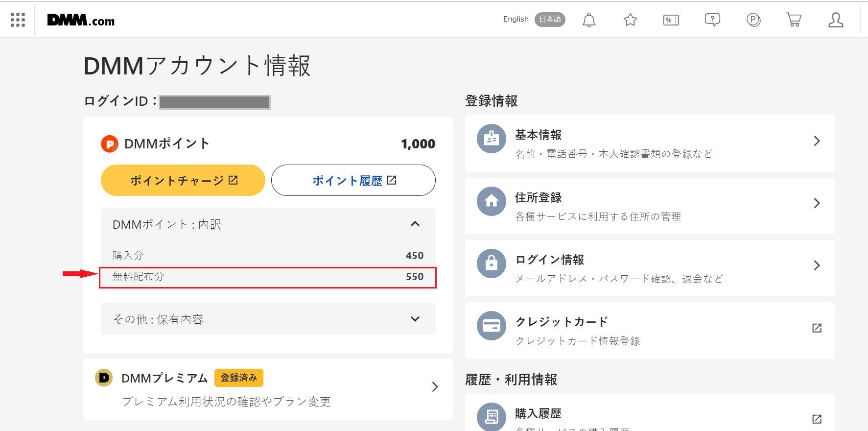This screenshot has height=431, width=868.
Task: Expand the その他：保有内容 section
Action: [268, 319]
